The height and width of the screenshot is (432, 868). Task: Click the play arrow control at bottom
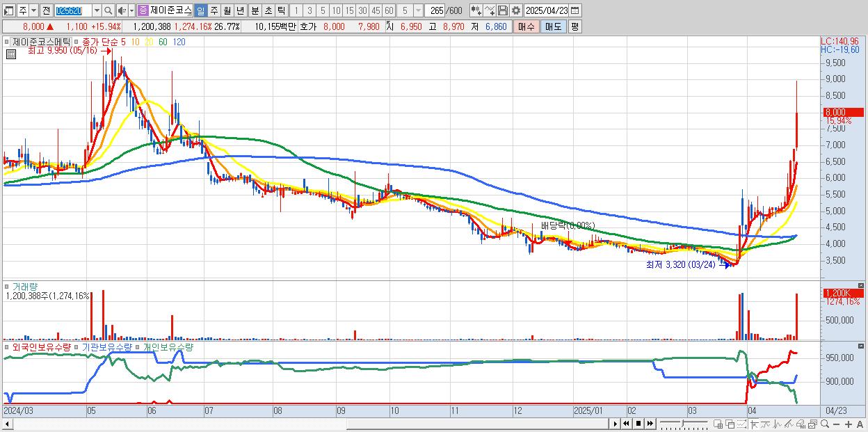tap(616, 424)
